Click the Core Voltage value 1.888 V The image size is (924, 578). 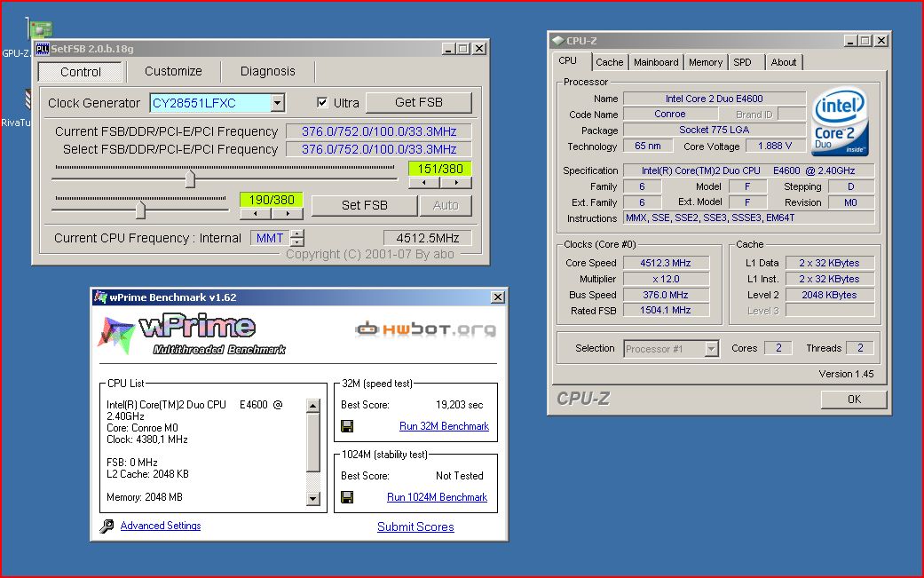coord(775,146)
